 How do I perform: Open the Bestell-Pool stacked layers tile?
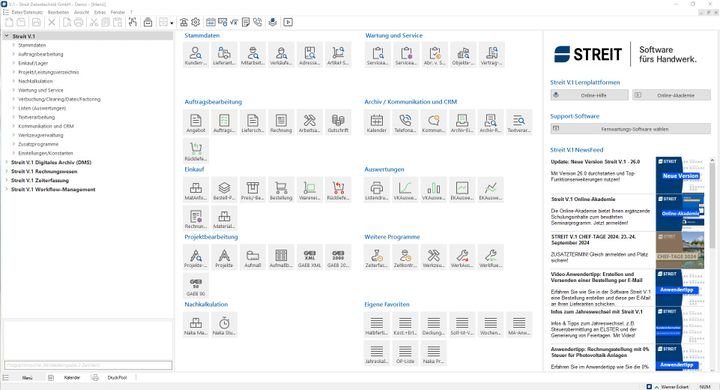pos(224,190)
